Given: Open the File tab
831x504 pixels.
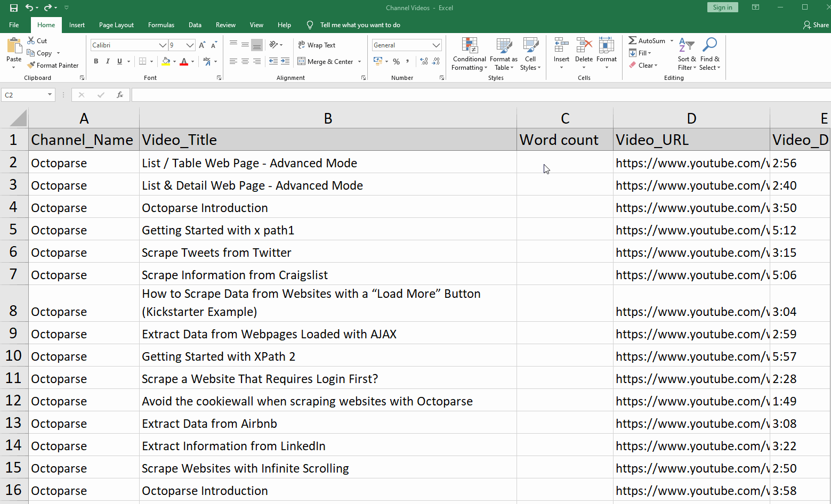Looking at the screenshot, I should tap(14, 25).
